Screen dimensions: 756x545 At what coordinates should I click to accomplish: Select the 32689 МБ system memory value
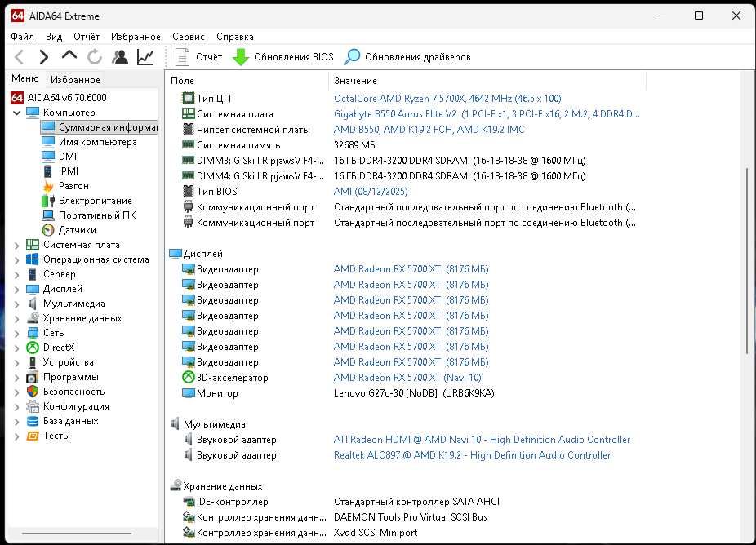coord(354,145)
